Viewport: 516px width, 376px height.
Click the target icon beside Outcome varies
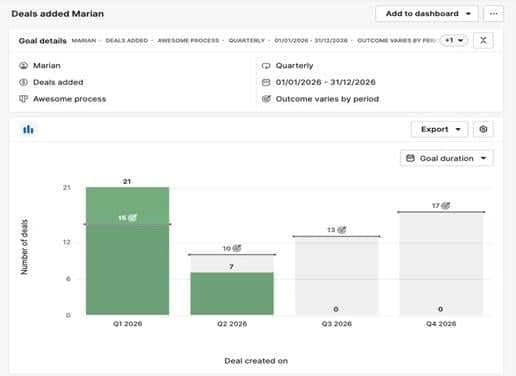click(266, 99)
